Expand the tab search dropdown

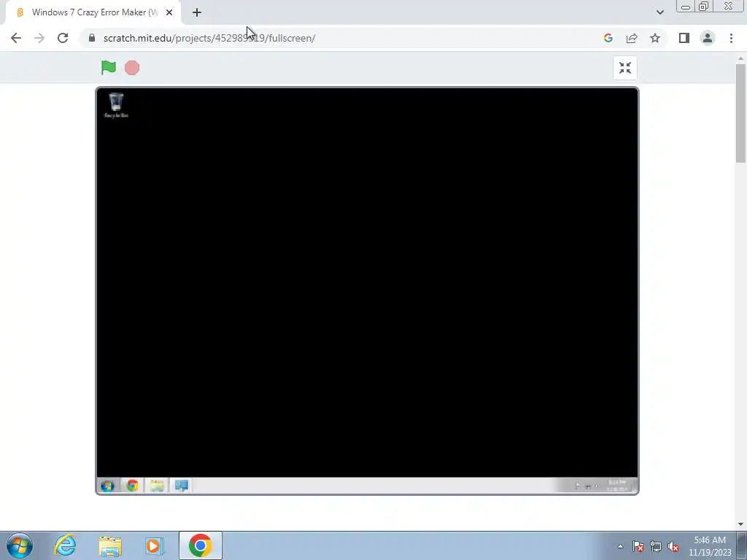coord(659,12)
